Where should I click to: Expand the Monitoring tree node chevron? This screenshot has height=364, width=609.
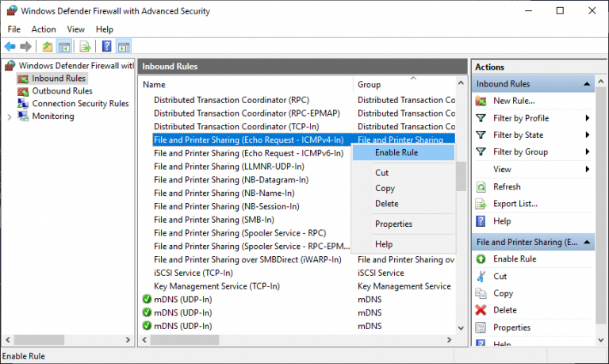pyautogui.click(x=10, y=117)
